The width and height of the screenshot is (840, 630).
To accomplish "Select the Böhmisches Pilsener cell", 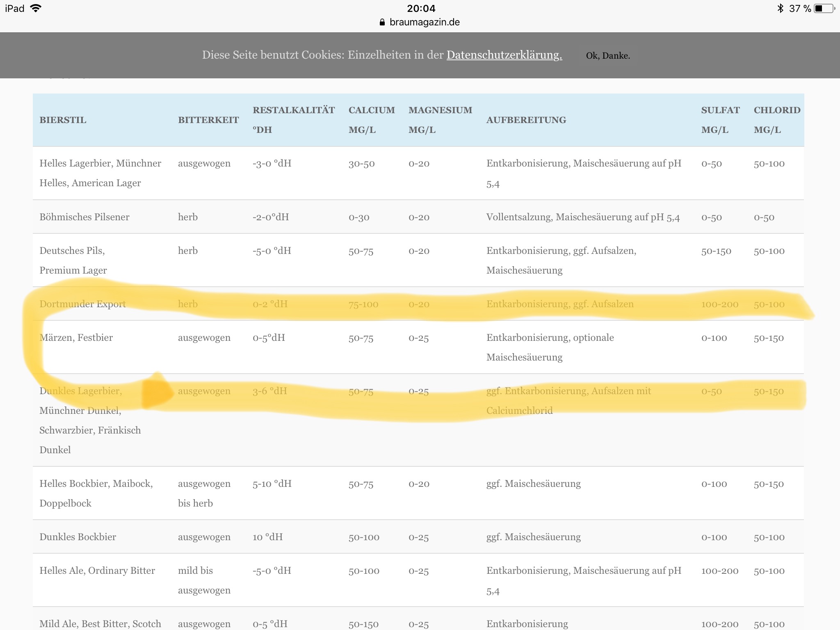I will [84, 217].
